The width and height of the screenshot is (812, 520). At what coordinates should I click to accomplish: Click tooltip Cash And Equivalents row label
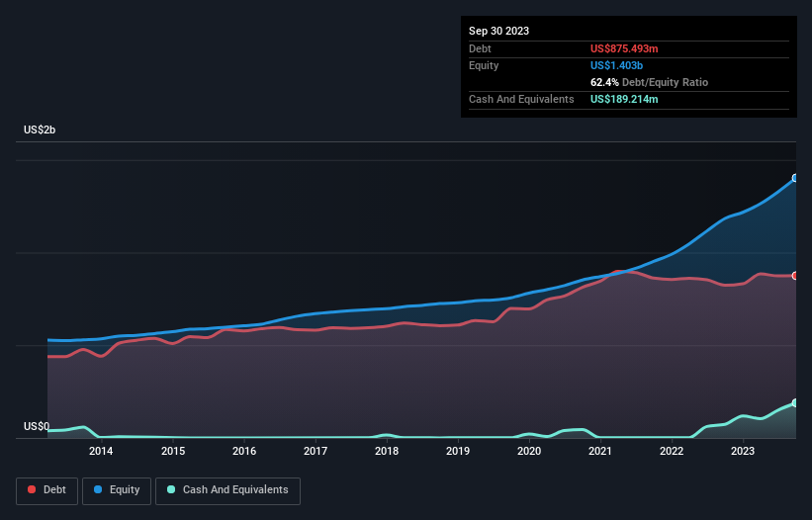(521, 99)
